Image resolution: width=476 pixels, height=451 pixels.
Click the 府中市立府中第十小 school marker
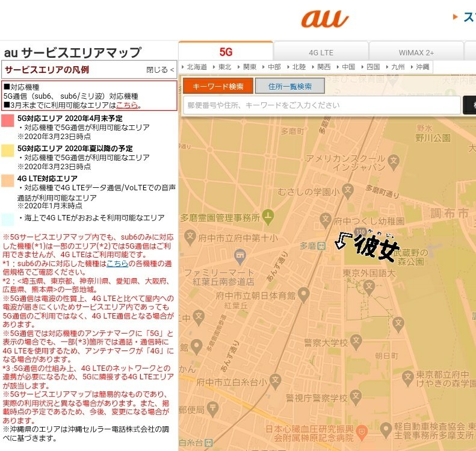pyautogui.click(x=190, y=237)
